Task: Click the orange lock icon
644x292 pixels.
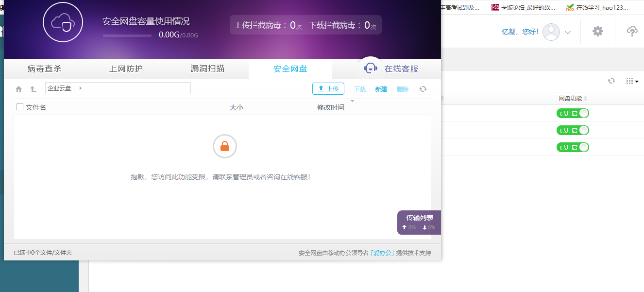Action: 225,146
